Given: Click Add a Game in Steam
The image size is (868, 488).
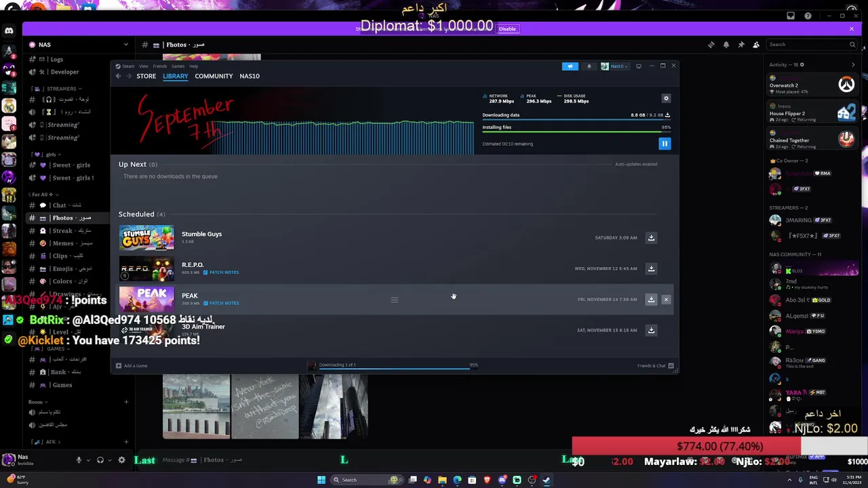Looking at the screenshot, I should click(132, 366).
